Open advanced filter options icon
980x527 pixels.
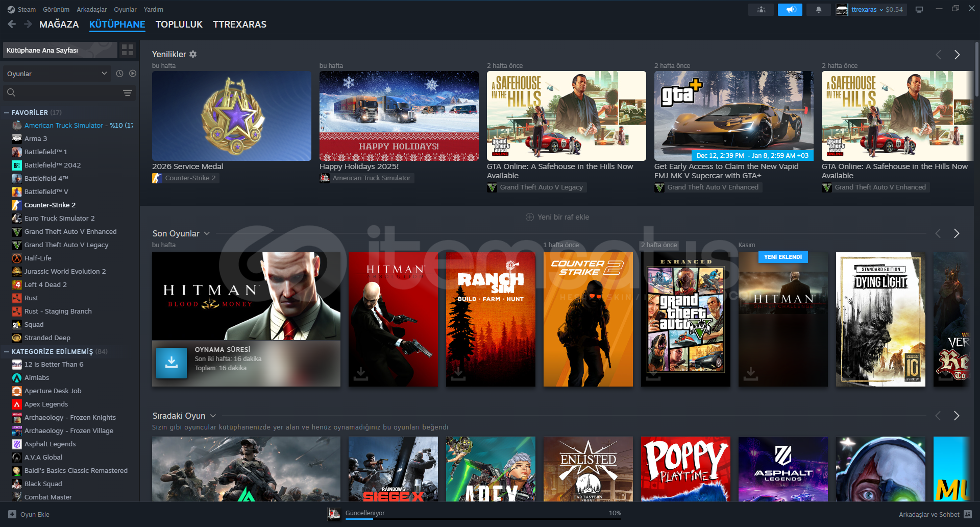[x=128, y=93]
